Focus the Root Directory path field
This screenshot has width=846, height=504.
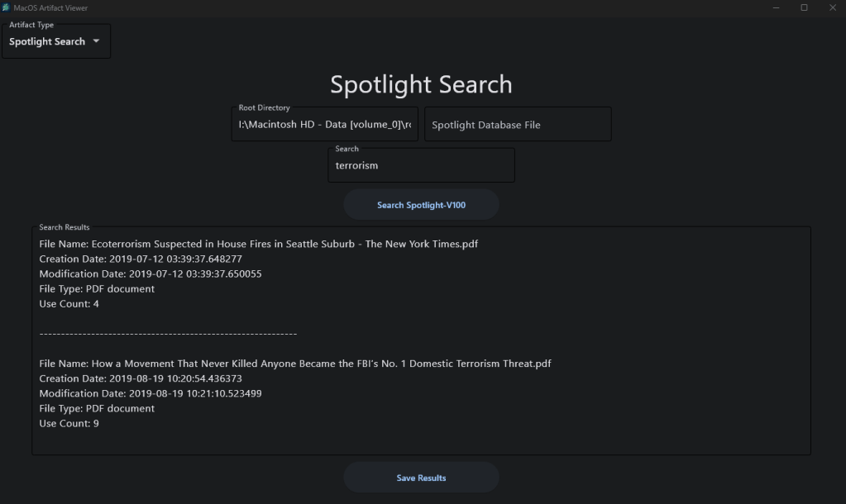point(325,125)
